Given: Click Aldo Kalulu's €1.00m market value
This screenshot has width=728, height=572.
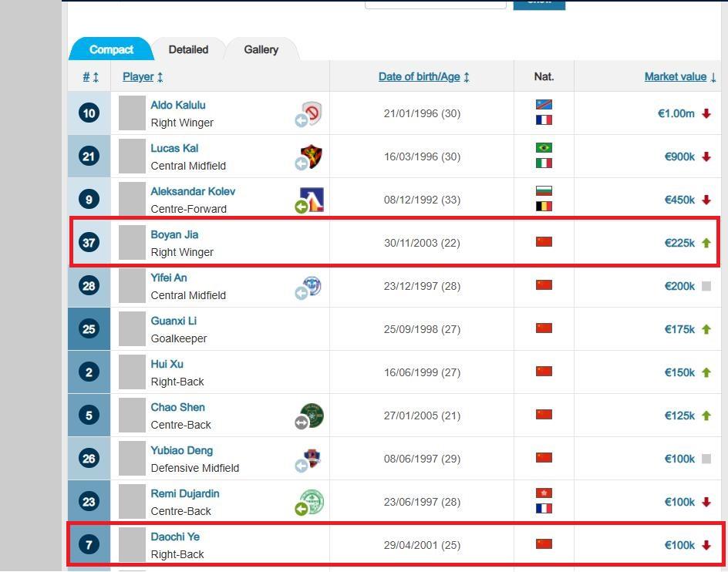Looking at the screenshot, I should (x=676, y=113).
